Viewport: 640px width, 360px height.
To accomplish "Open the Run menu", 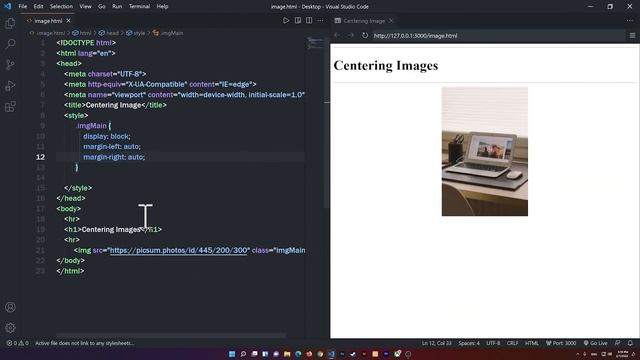I will pos(117,7).
